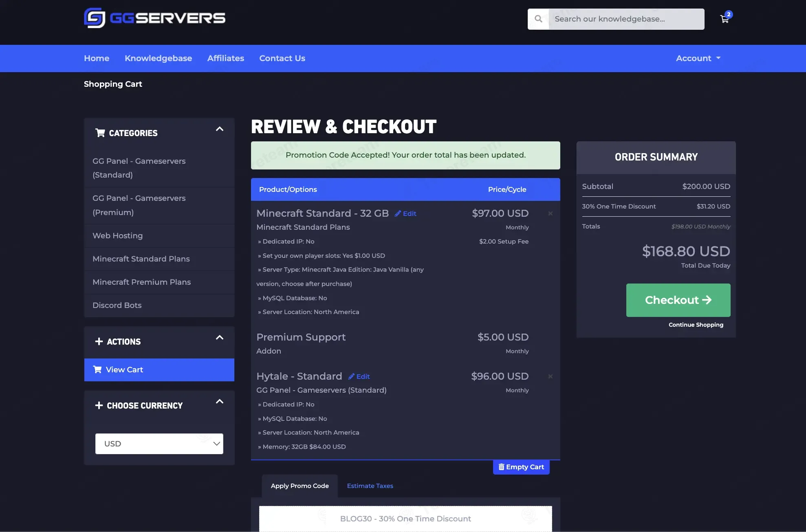Edit the Hytale - Standard item
The width and height of the screenshot is (806, 532).
click(x=359, y=376)
